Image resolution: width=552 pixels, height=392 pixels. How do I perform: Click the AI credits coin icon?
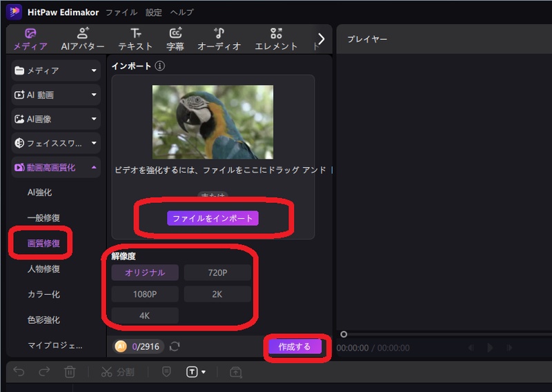(x=121, y=346)
